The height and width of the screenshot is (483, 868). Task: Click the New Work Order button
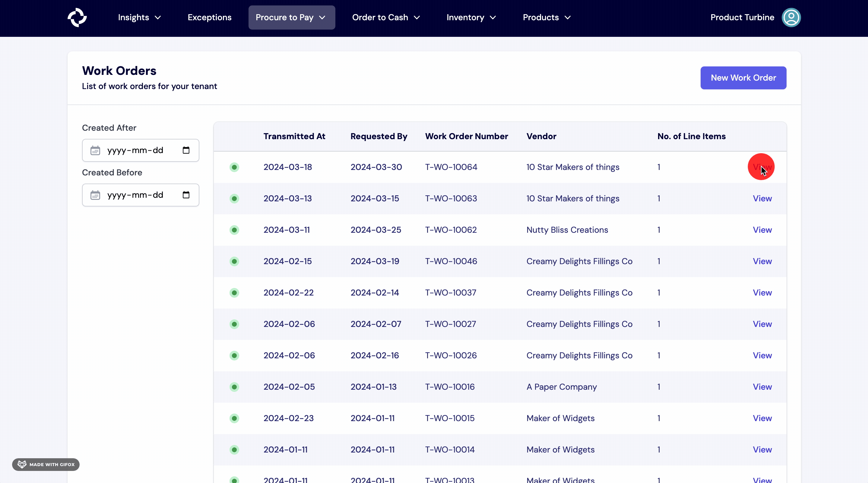pos(743,78)
